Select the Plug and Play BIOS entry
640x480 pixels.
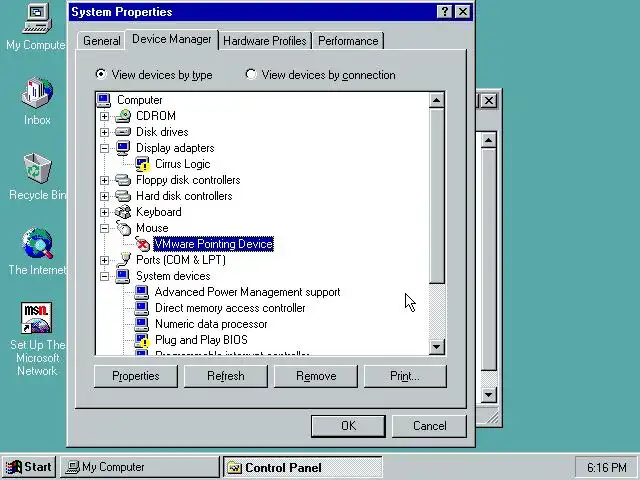pos(201,340)
